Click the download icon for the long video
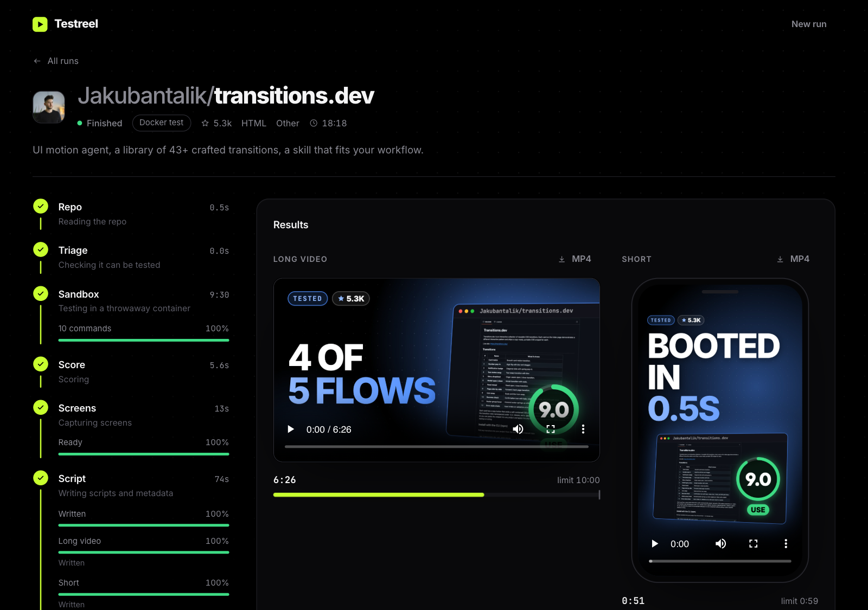 point(562,259)
